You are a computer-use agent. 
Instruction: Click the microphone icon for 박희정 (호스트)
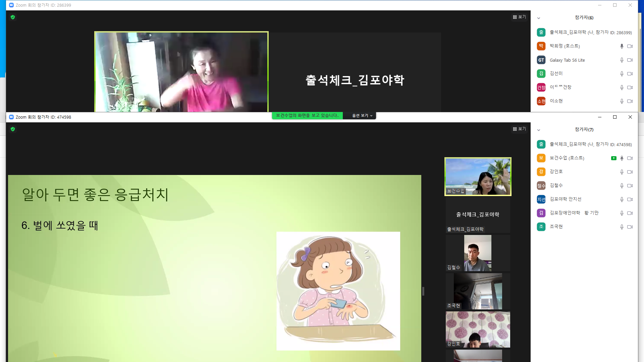click(x=622, y=46)
